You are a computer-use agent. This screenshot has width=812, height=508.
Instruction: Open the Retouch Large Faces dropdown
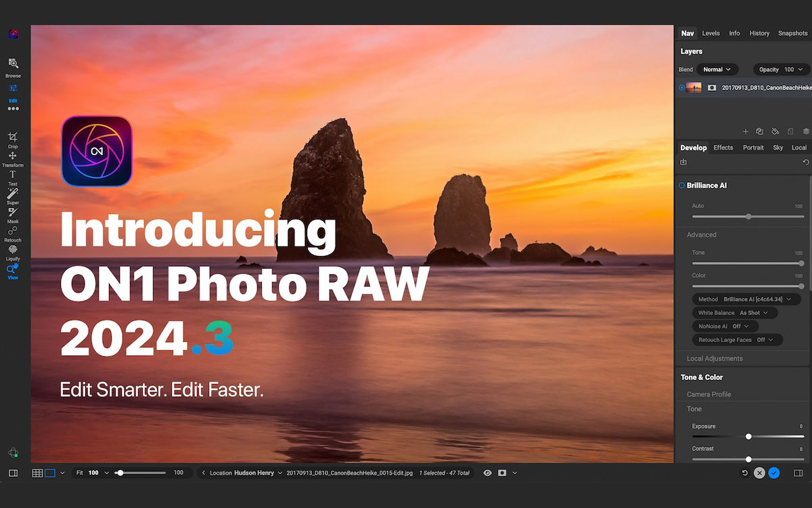pyautogui.click(x=737, y=340)
